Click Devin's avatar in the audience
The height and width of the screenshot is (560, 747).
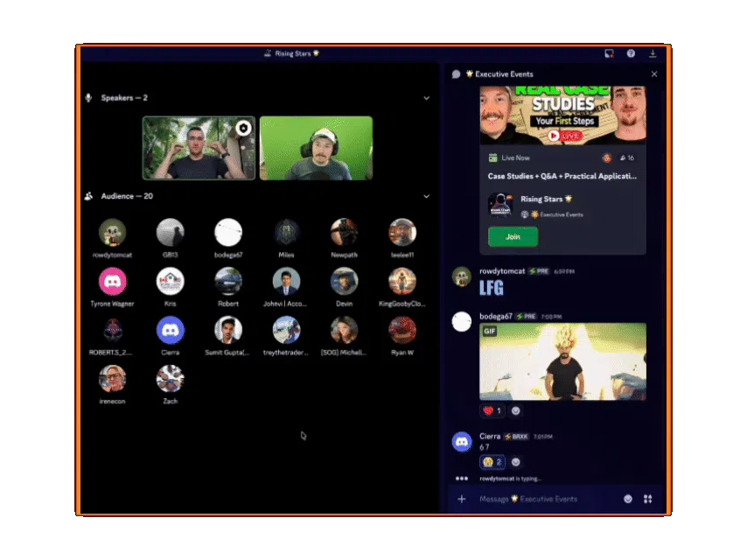[344, 281]
